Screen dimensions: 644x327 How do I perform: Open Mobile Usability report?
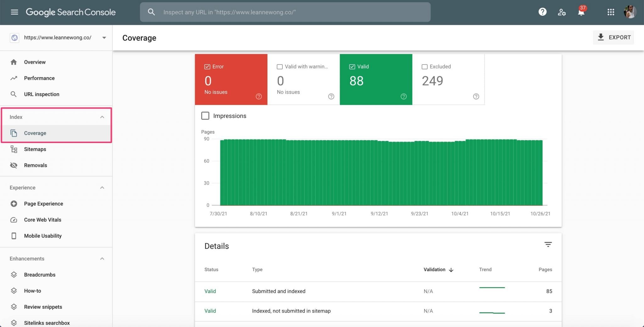point(42,236)
